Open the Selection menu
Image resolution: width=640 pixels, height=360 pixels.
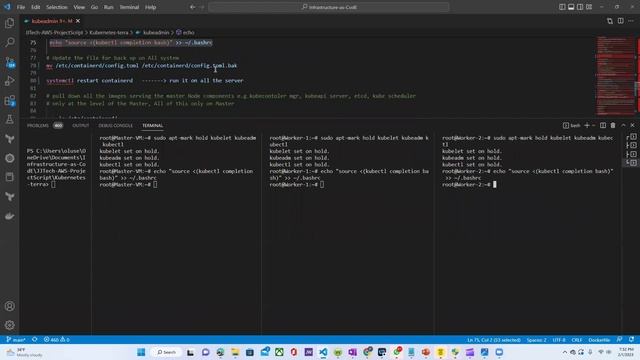pos(57,7)
